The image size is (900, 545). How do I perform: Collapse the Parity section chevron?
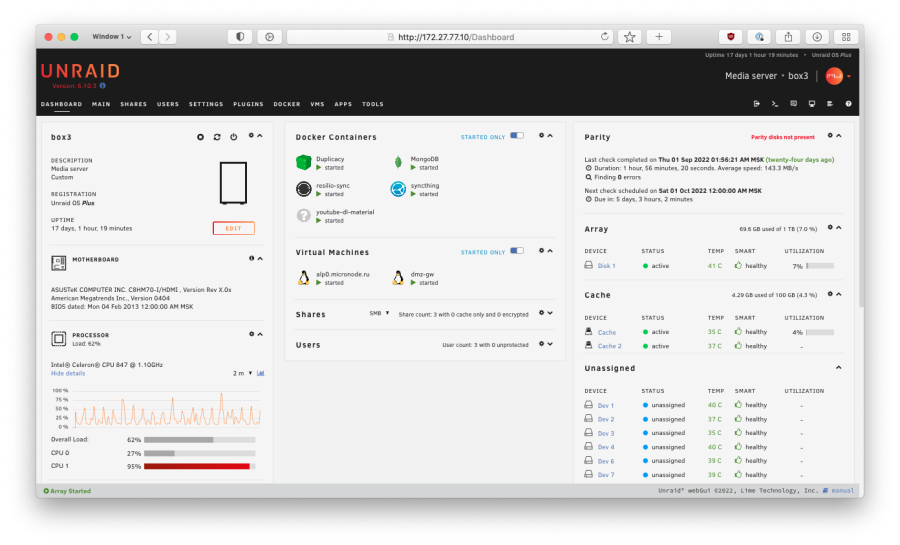(839, 136)
